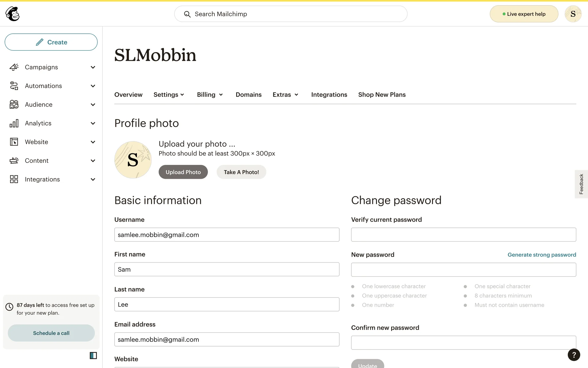Expand the Audience sidebar chevron
The image size is (588, 368).
pos(93,105)
